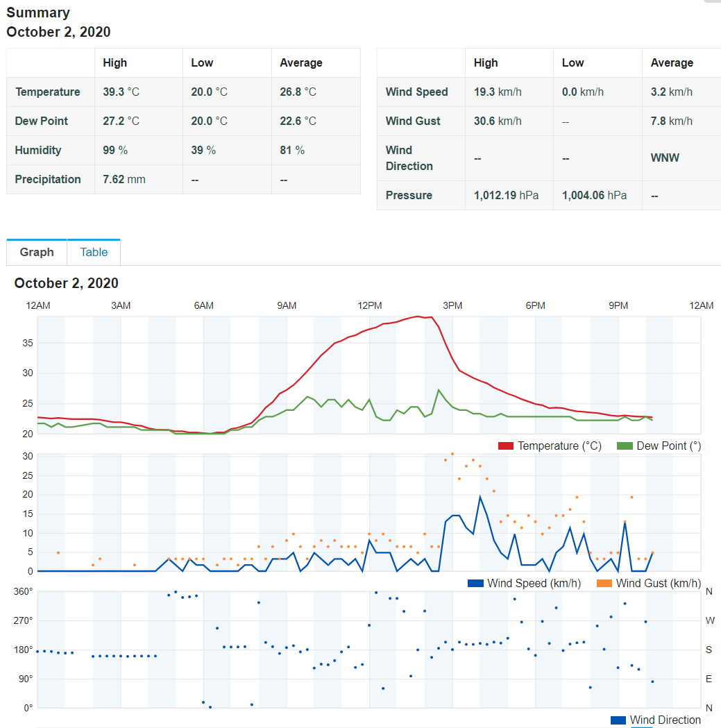This screenshot has height=728, width=721.
Task: Click the Temperature (°C) legend label
Action: click(559, 446)
